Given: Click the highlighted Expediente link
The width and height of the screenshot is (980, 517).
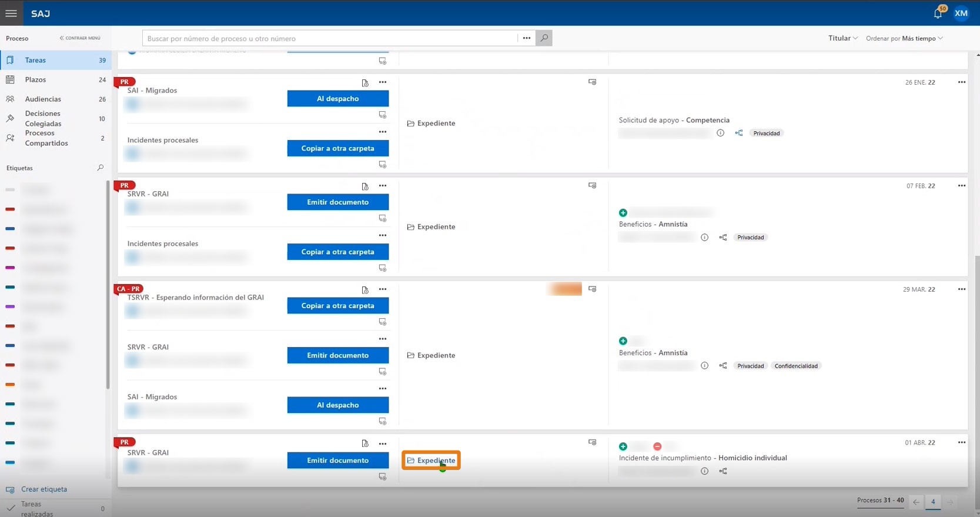Looking at the screenshot, I should (x=432, y=461).
